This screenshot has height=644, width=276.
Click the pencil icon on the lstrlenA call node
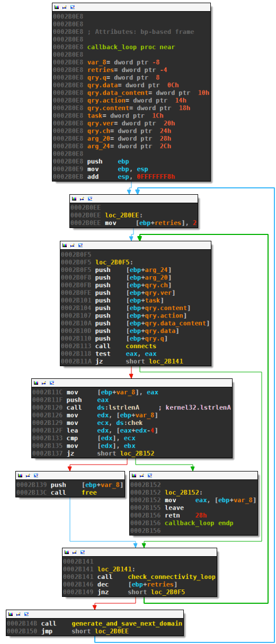[43, 383]
